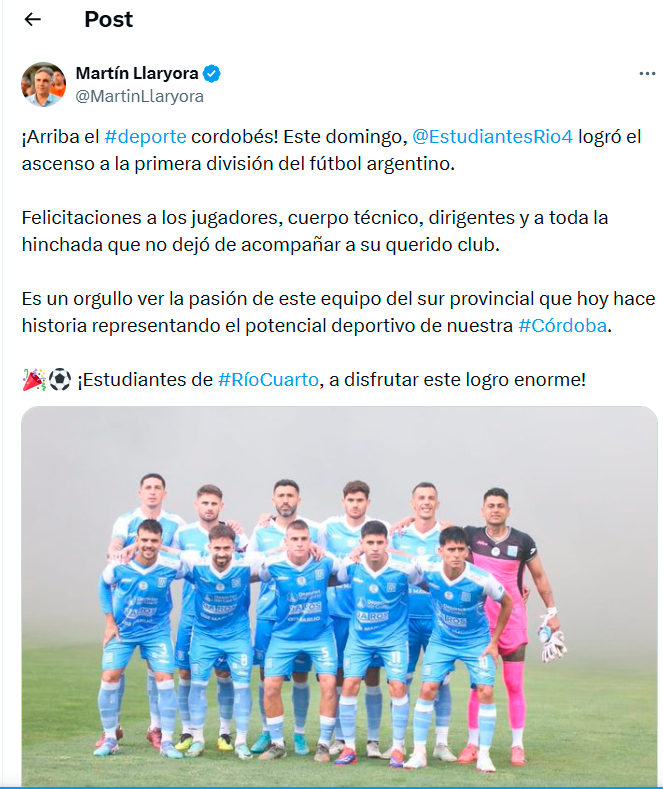Click the closing line about logro enorme
Viewport: 663px width, 789px height.
(304, 379)
